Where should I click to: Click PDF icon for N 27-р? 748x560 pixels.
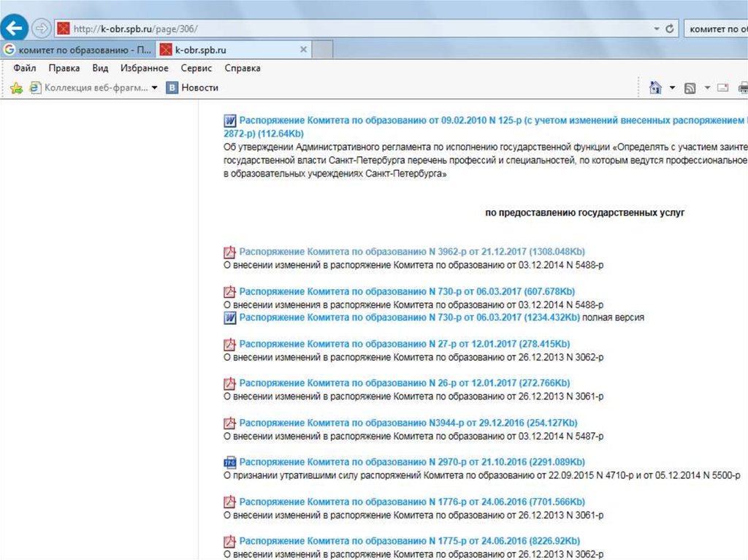coord(230,344)
